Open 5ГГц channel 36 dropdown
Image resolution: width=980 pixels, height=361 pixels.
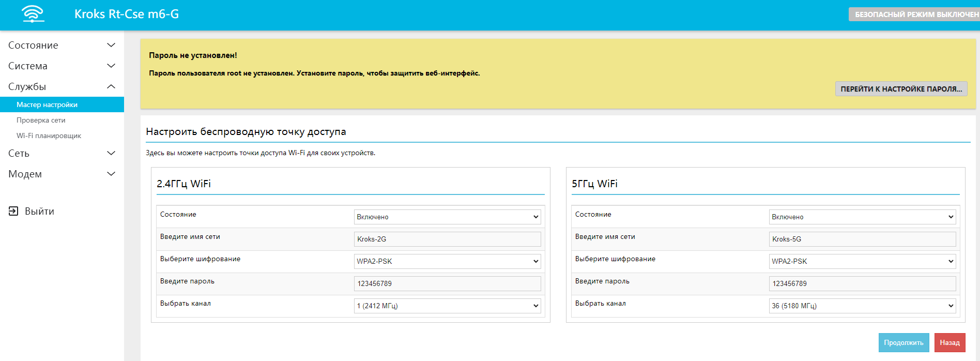click(x=862, y=306)
